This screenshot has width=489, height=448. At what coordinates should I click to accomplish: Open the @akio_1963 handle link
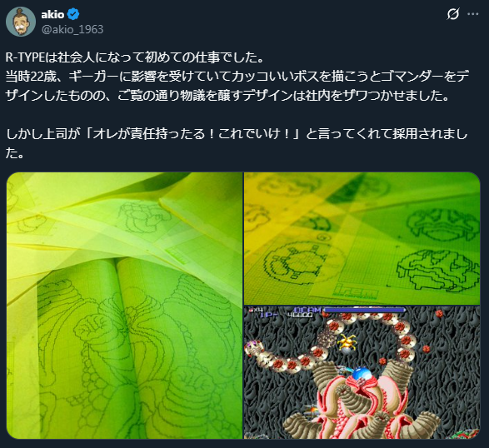coord(72,29)
